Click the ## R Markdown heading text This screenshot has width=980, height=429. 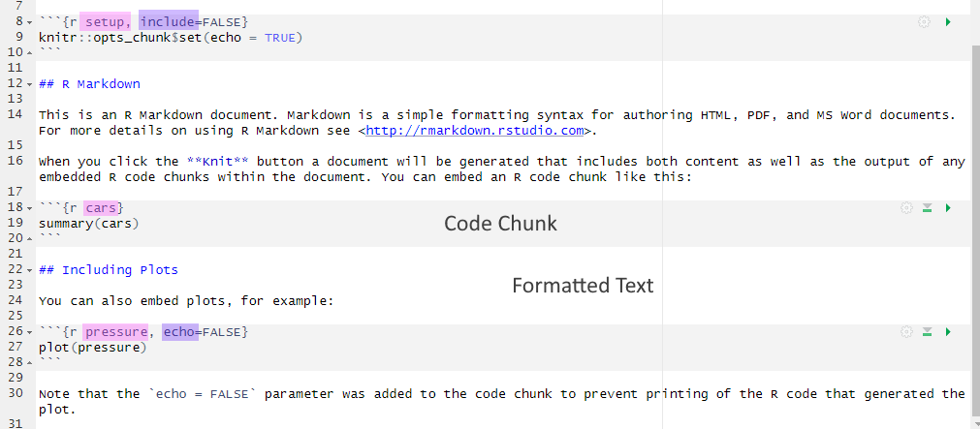point(89,84)
